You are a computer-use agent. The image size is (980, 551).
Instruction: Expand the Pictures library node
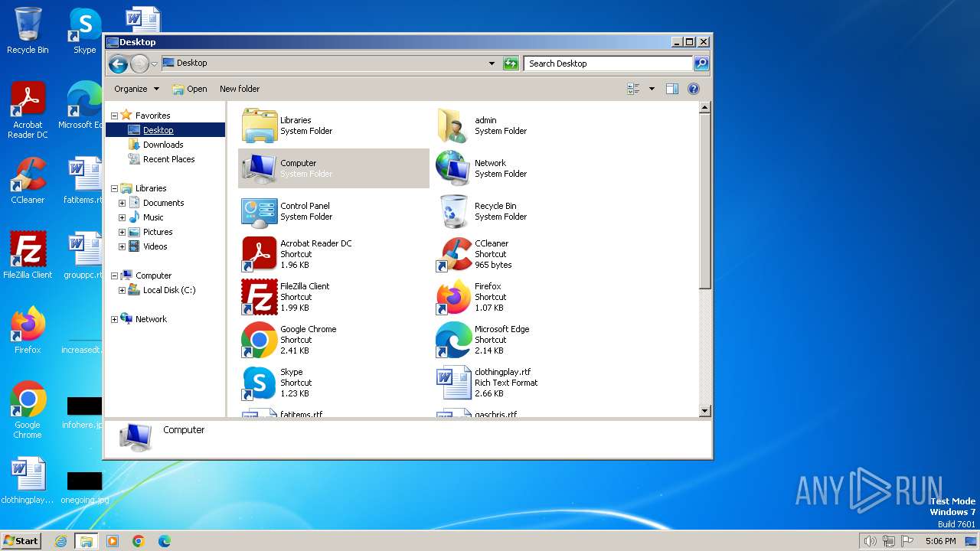pyautogui.click(x=122, y=232)
